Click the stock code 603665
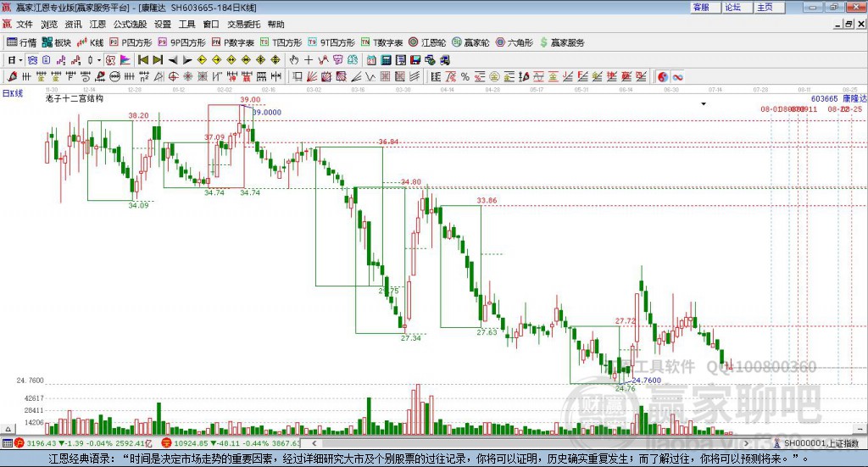This screenshot has height=467, width=868. click(x=824, y=98)
